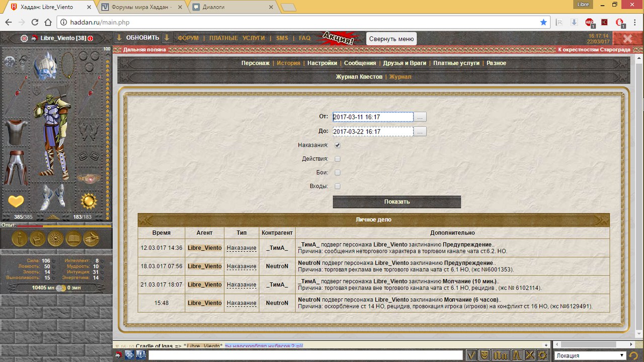Click the chat crossed-swords X icon
This screenshot has width=644, height=362.
[x=530, y=355]
